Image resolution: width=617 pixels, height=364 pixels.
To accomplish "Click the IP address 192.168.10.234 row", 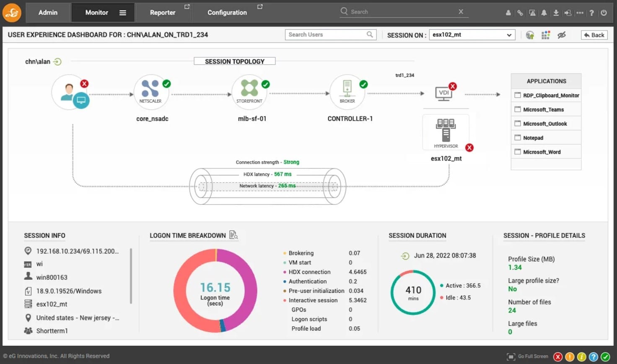I will click(x=72, y=251).
